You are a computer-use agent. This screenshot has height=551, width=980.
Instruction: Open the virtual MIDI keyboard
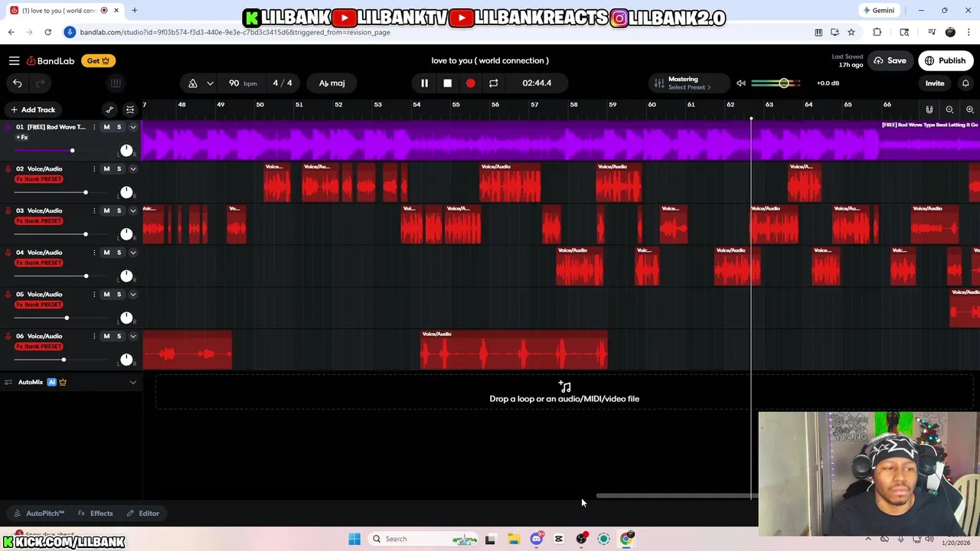(x=116, y=83)
